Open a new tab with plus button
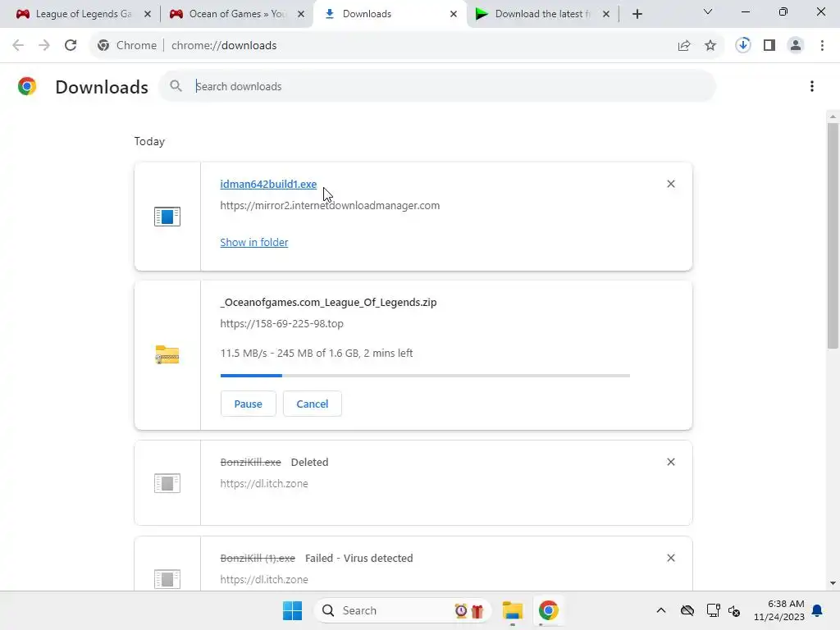Viewport: 840px width, 630px height. [x=637, y=14]
